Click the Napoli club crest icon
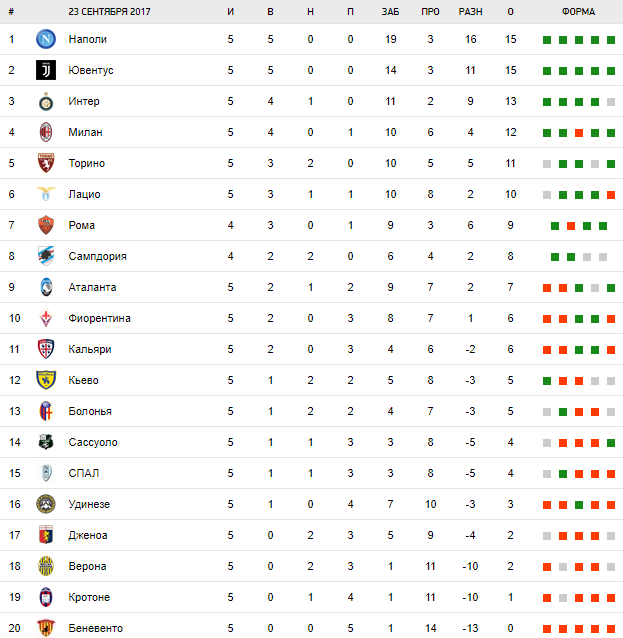The width and height of the screenshot is (623, 638). tap(45, 39)
